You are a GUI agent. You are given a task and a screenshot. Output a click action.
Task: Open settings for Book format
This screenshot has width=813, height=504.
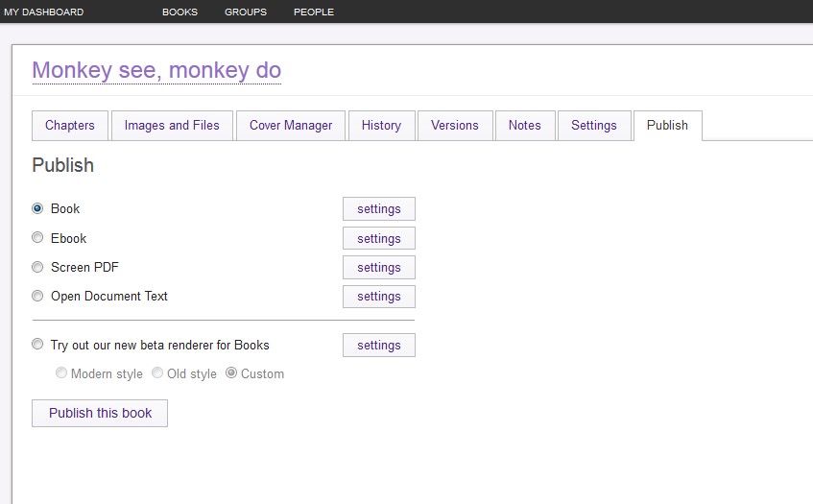[x=378, y=209]
